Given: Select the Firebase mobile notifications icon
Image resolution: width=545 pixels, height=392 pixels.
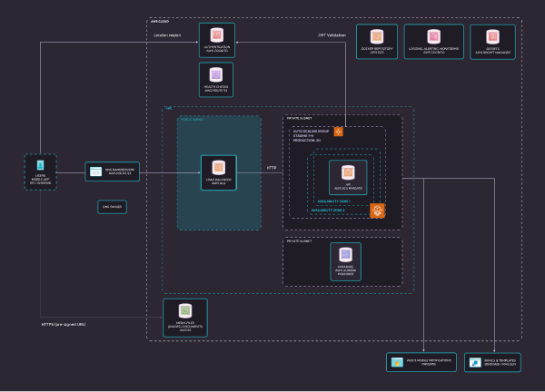Looking at the screenshot, I should 396,363.
